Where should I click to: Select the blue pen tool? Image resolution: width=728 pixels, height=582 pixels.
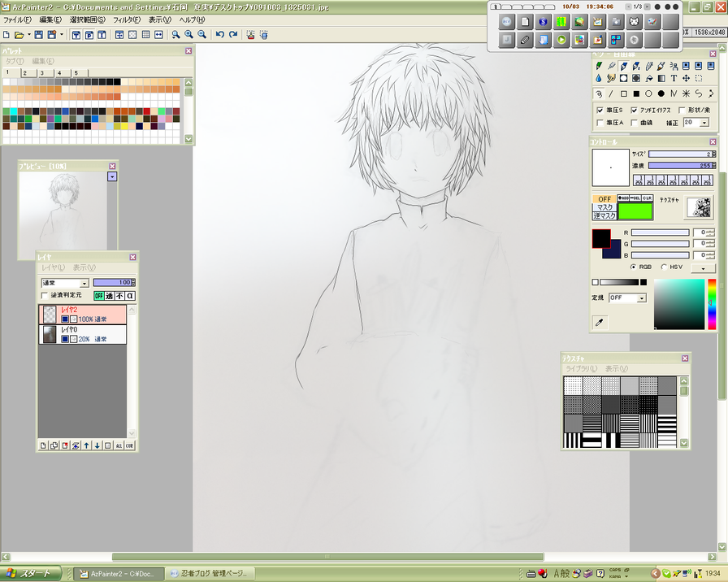pyautogui.click(x=623, y=66)
